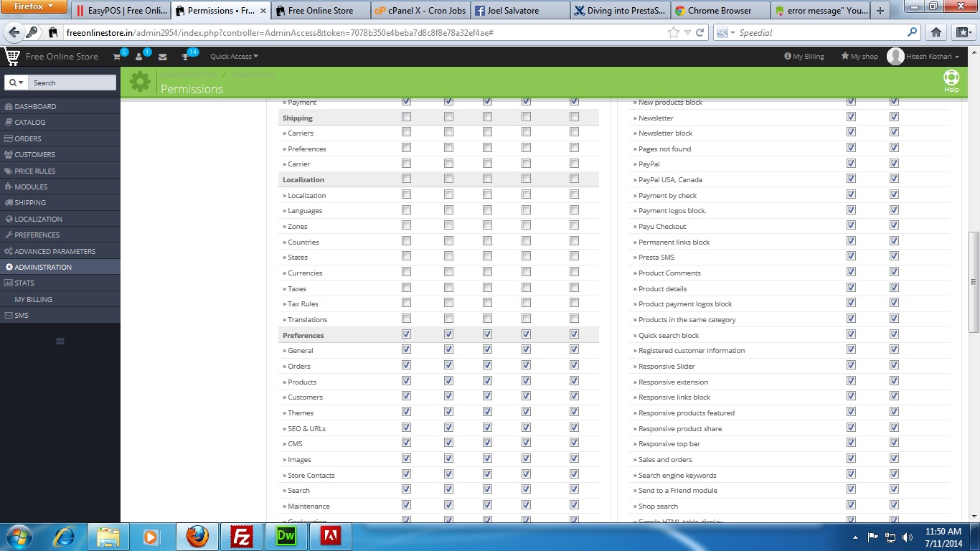
Task: Bookmark this page with the star icon
Action: [x=673, y=32]
